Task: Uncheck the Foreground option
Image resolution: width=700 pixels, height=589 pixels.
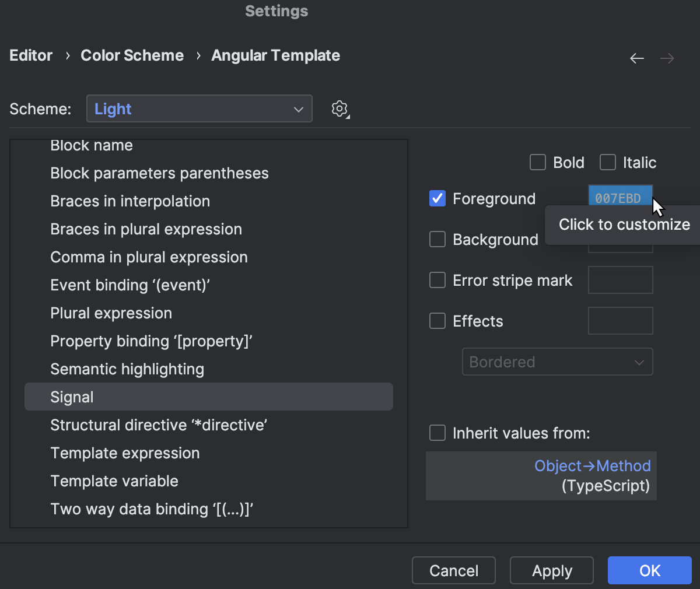Action: coord(437,198)
